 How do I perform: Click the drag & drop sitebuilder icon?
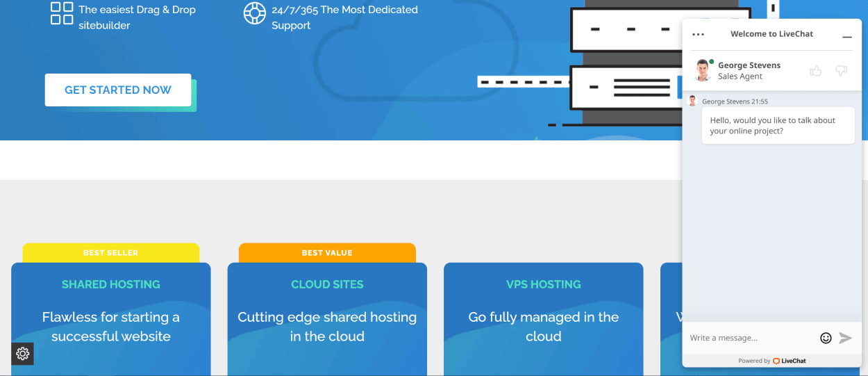pyautogui.click(x=62, y=13)
